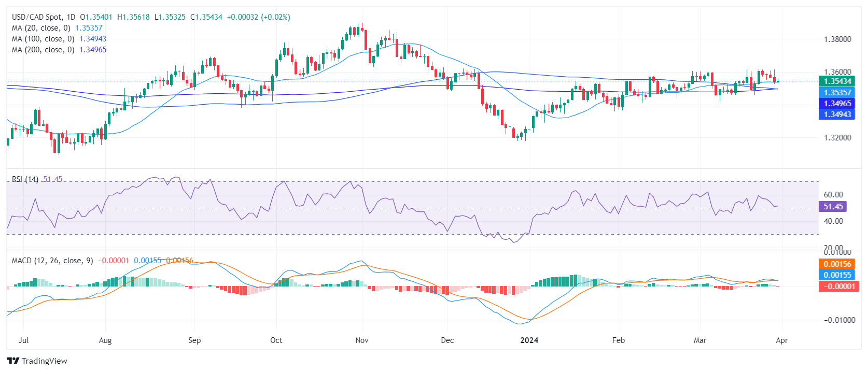Click the red -0.00001 MACD histogram tag
Image resolution: width=868 pixels, height=372 pixels.
pos(837,286)
